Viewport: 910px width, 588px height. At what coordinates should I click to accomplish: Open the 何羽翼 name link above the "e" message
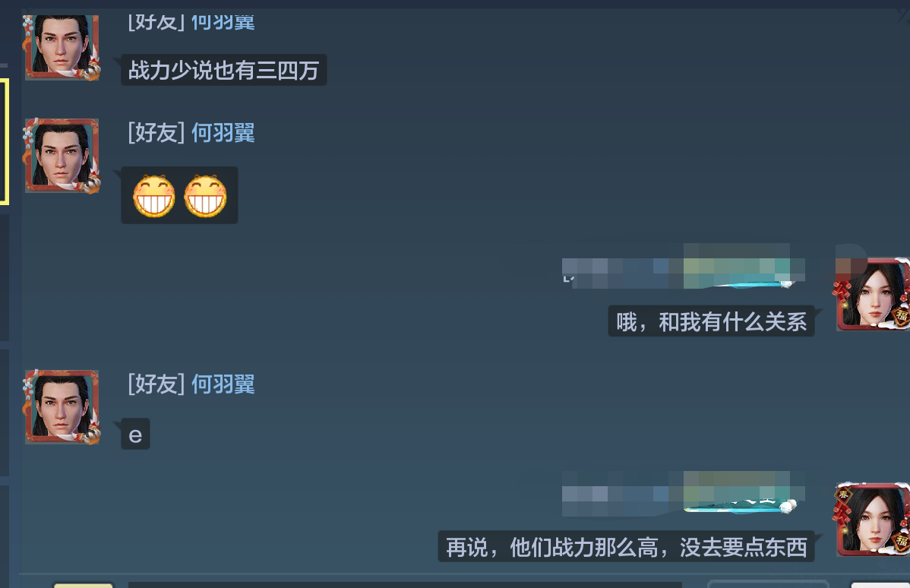point(223,384)
